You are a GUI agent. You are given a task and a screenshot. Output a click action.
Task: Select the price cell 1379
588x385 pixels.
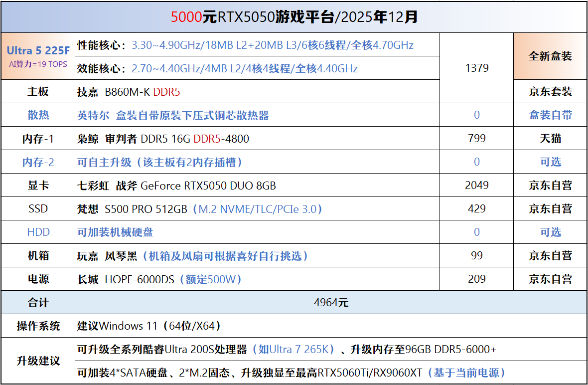[x=476, y=68]
